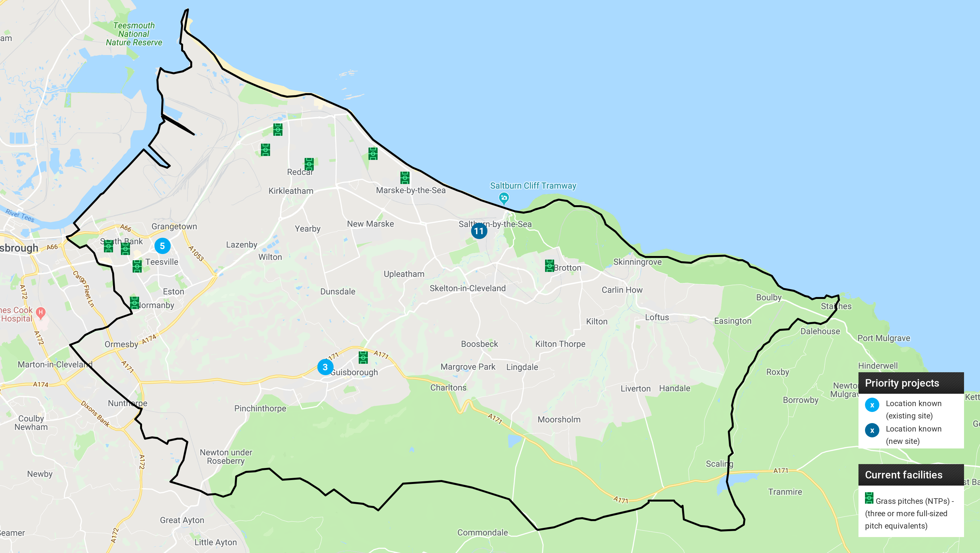Click the Great Ayton place label
Image resolution: width=980 pixels, height=553 pixels.
[182, 520]
